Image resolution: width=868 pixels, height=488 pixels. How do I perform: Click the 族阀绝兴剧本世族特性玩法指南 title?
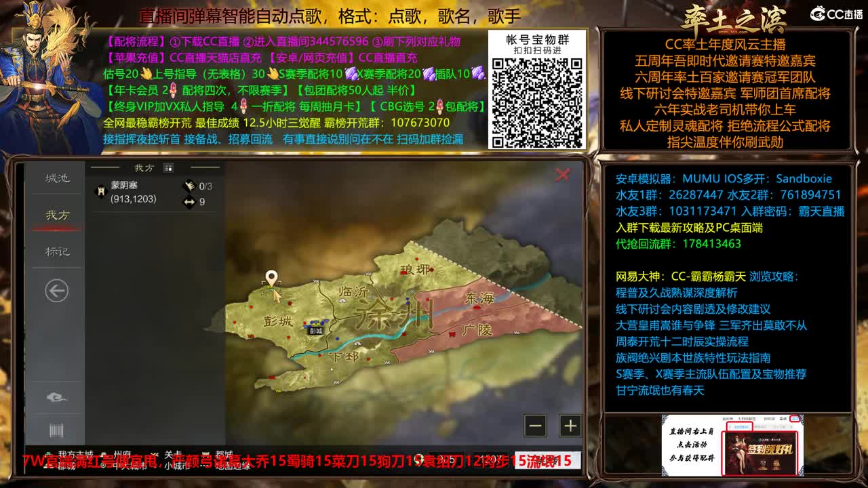point(692,358)
